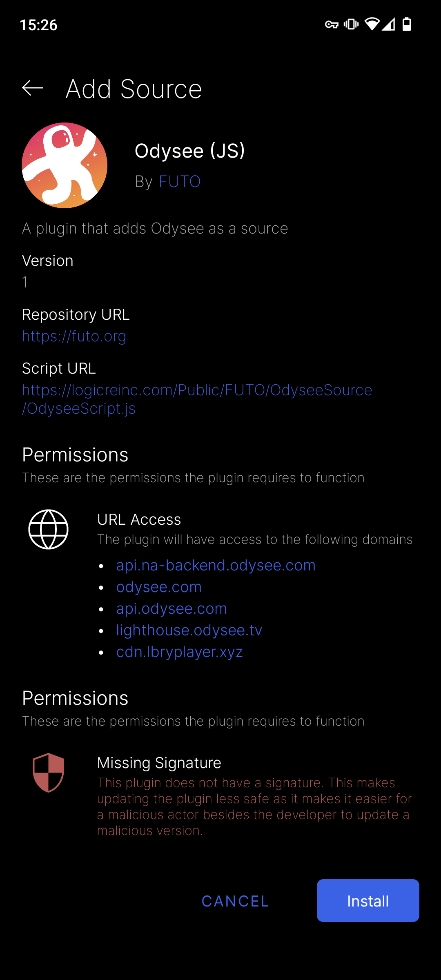Open the lighthouse.odysee.tv domain link

[189, 630]
